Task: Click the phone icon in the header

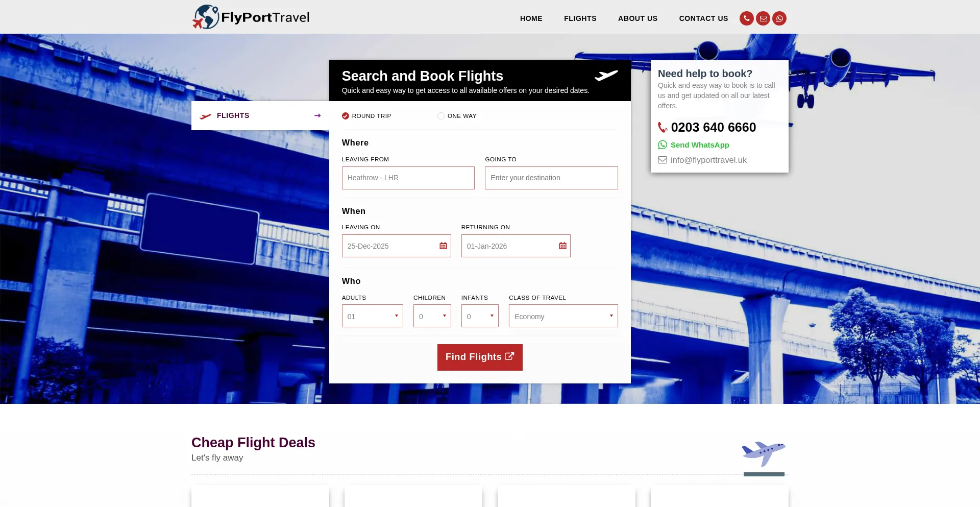Action: pos(746,18)
